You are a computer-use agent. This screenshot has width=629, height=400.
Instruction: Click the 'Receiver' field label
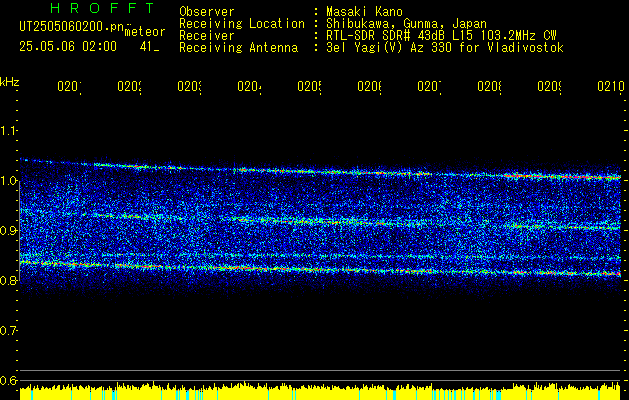[x=207, y=36]
